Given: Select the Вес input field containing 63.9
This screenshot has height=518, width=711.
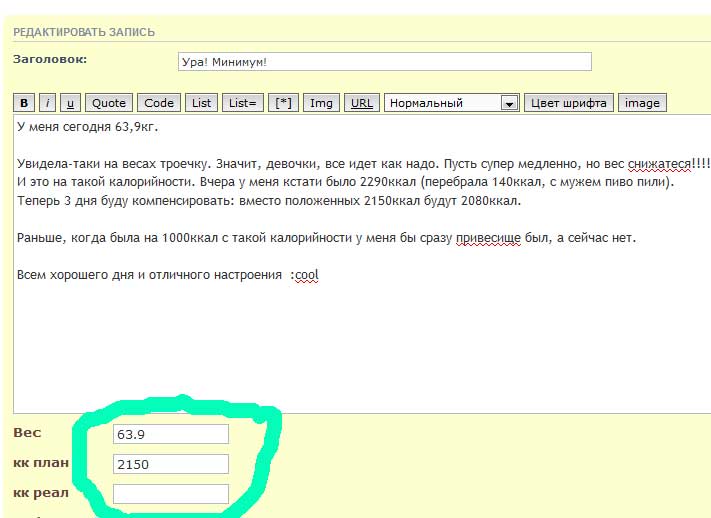Looking at the screenshot, I should pyautogui.click(x=171, y=434).
